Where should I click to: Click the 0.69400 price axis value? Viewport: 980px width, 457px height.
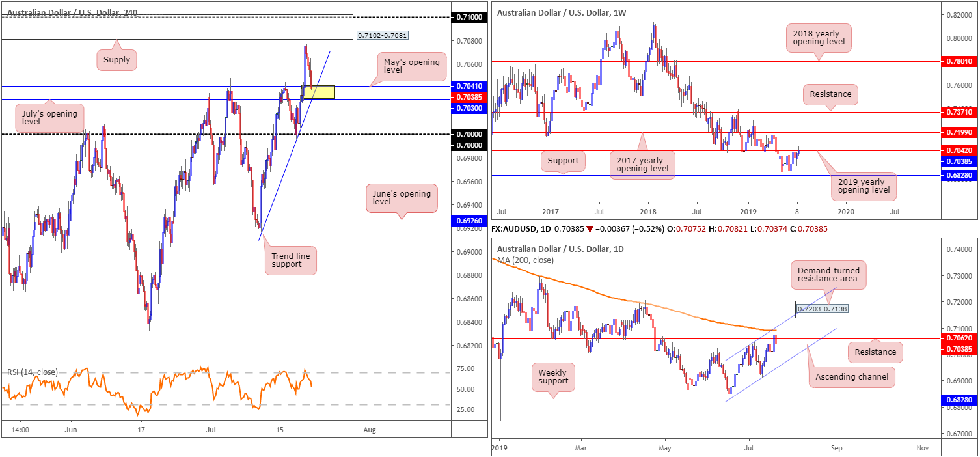coord(469,205)
